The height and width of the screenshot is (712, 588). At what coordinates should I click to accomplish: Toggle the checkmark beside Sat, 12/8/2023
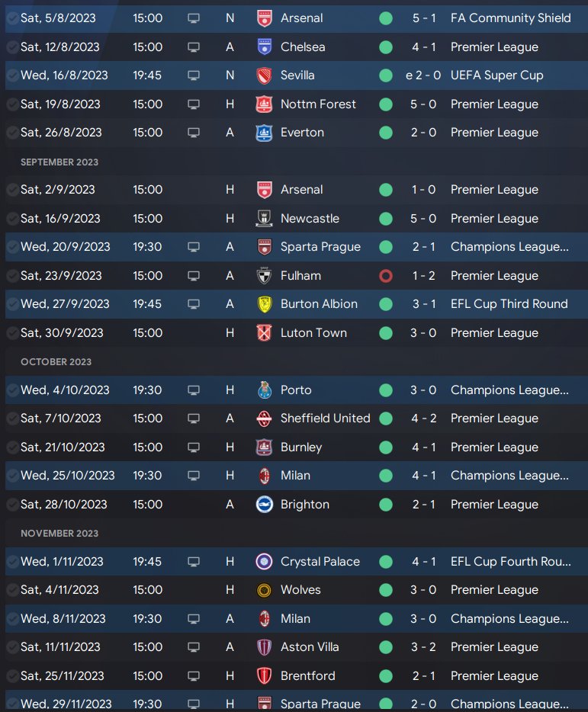(x=12, y=47)
